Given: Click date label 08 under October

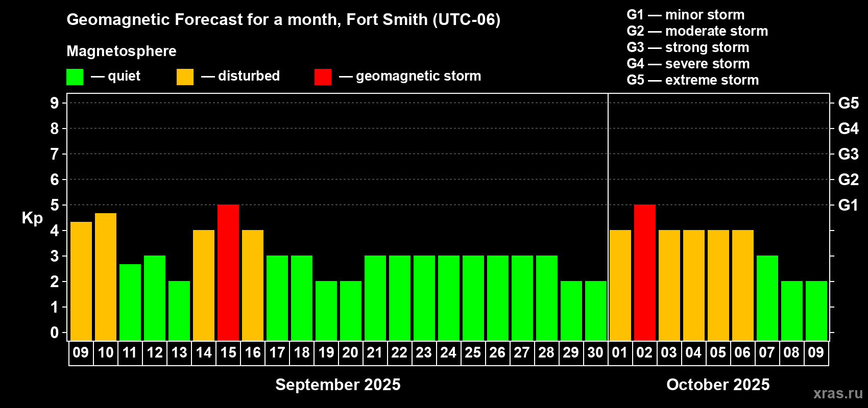Looking at the screenshot, I should click(x=791, y=352).
